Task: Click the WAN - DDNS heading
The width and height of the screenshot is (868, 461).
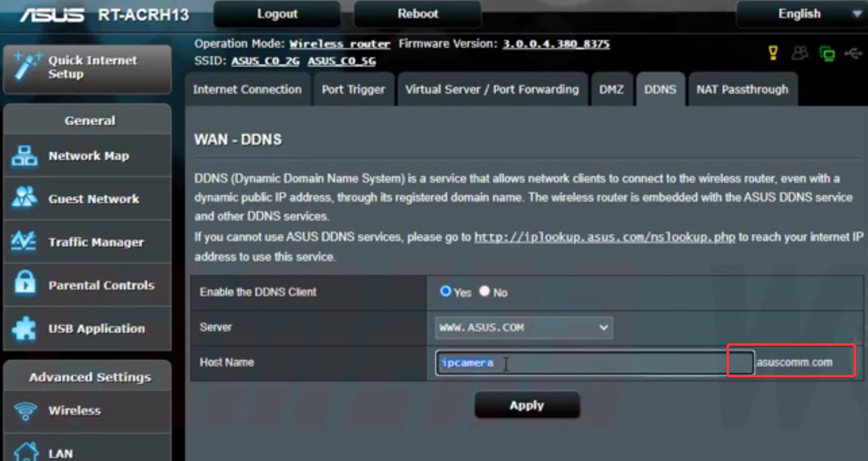Action: pos(238,140)
